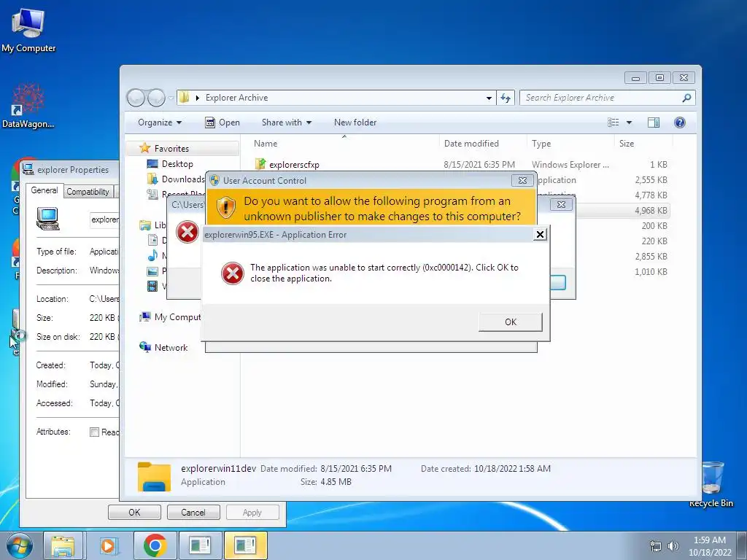This screenshot has height=560, width=747.
Task: Click the Windows Start orb
Action: point(20,545)
